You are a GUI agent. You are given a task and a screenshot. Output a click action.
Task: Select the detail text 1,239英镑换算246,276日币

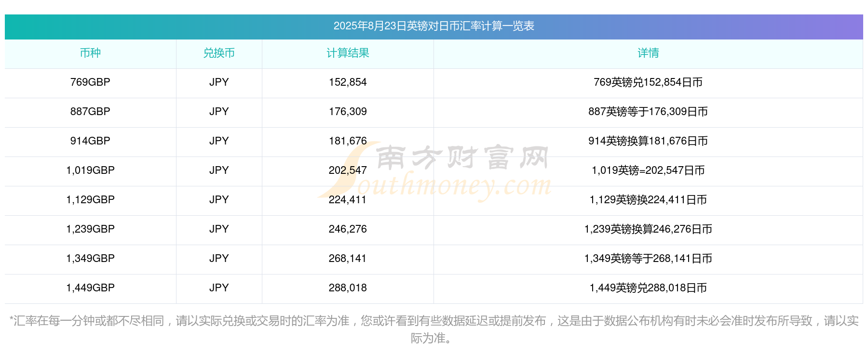pyautogui.click(x=648, y=229)
